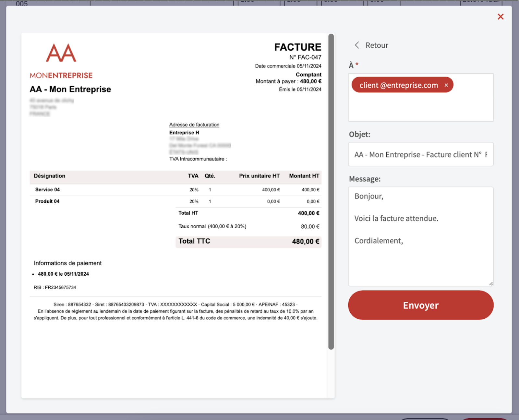The image size is (519, 420).
Task: Close the invoice email dialog
Action: pyautogui.click(x=501, y=17)
